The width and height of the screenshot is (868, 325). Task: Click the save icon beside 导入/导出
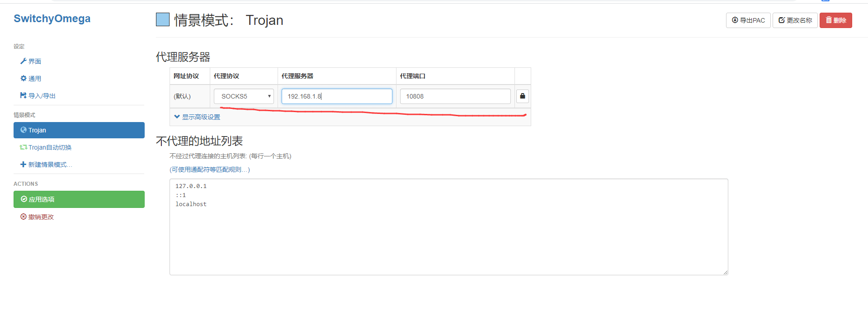tap(24, 95)
